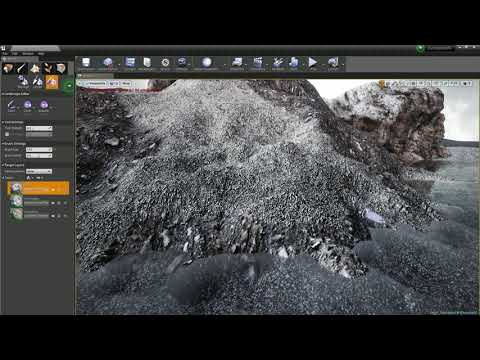Open the Help menu
Screen dimensions: 480x360
41,54
